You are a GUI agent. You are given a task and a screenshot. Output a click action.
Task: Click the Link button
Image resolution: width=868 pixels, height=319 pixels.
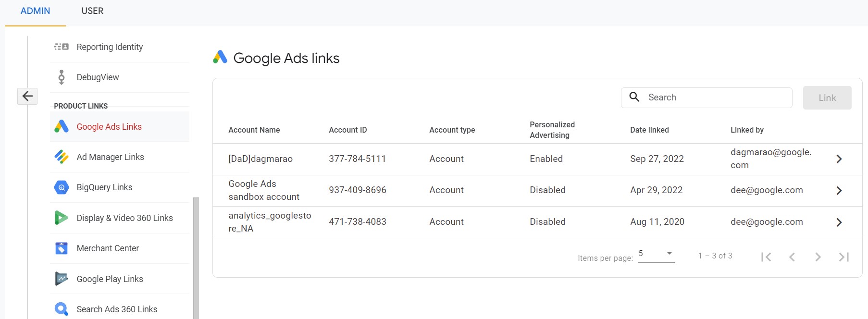pos(827,98)
